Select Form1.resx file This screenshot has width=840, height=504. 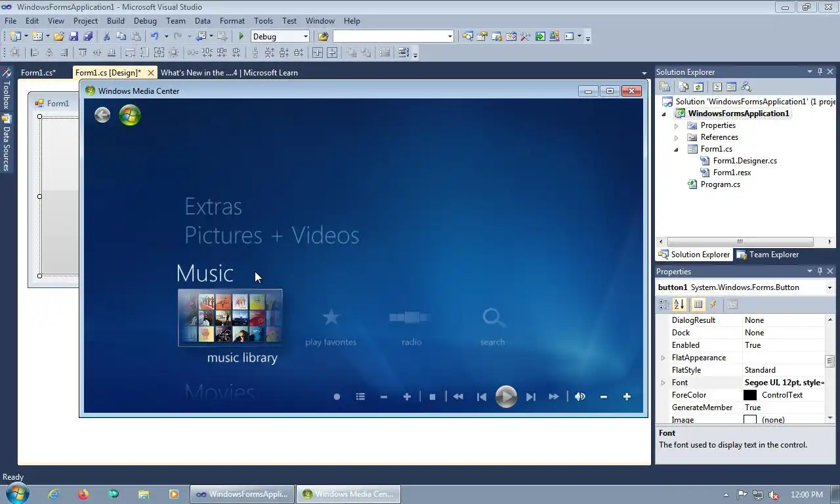(732, 173)
